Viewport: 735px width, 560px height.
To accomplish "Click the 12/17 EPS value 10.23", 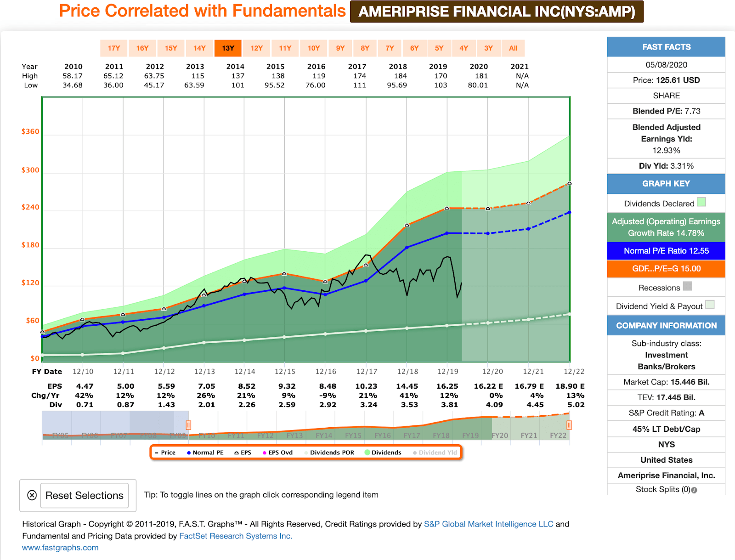I will [x=367, y=386].
